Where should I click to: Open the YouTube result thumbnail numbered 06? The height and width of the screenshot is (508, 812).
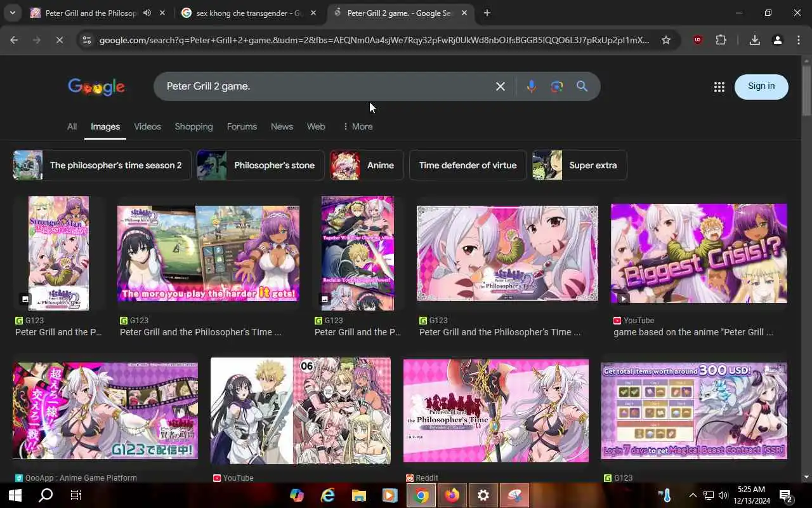pos(300,411)
